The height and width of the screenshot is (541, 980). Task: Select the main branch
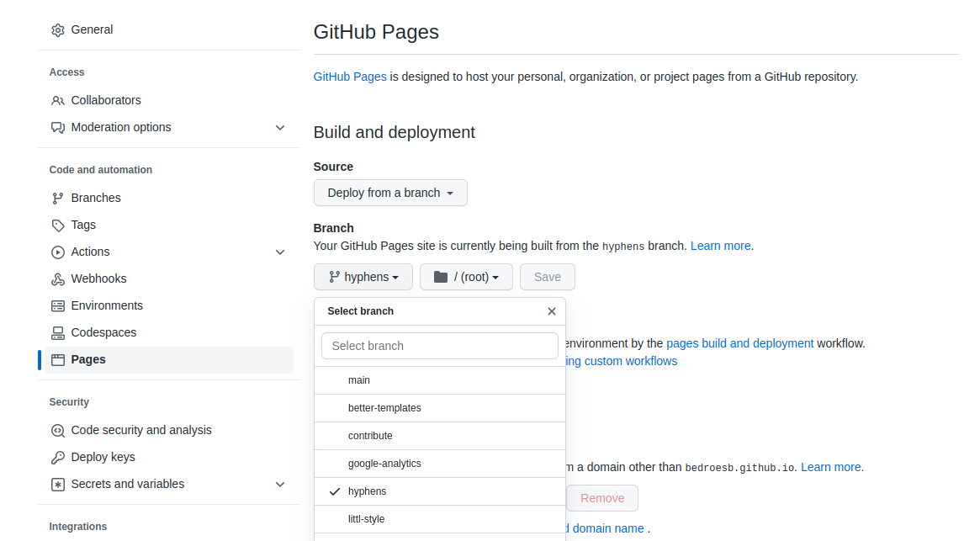click(440, 380)
